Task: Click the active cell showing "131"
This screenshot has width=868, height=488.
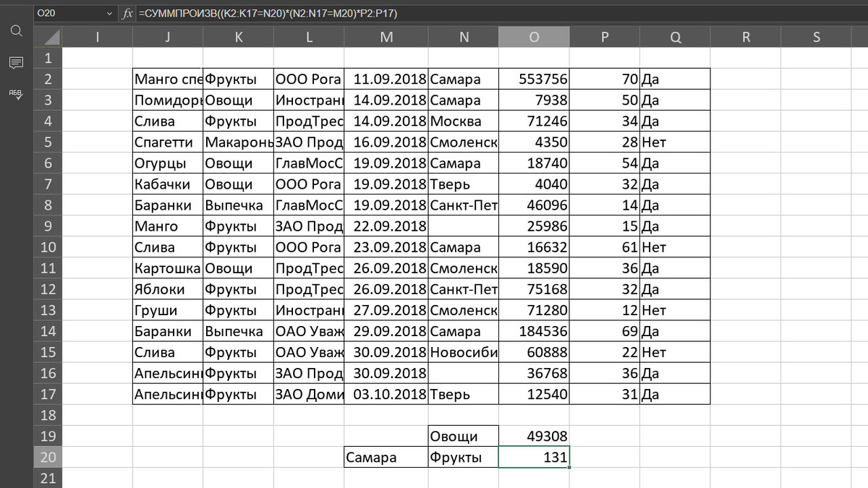Action: coord(534,457)
